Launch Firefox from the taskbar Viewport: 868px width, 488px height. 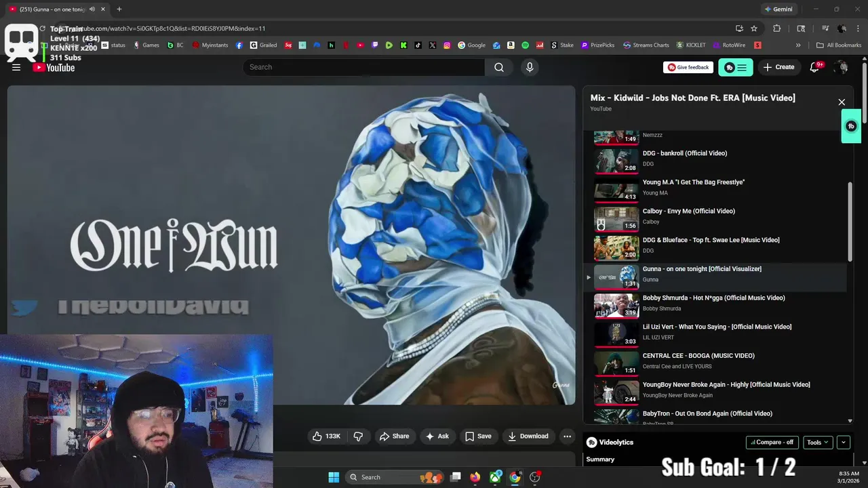pos(475,477)
